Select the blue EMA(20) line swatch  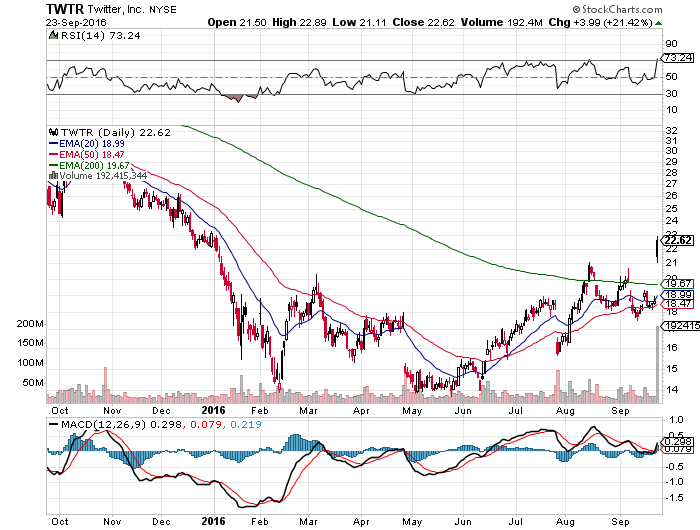[x=53, y=144]
